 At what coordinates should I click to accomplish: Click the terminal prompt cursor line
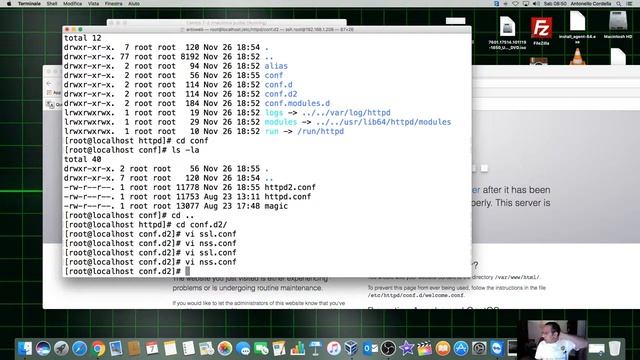click(x=187, y=271)
